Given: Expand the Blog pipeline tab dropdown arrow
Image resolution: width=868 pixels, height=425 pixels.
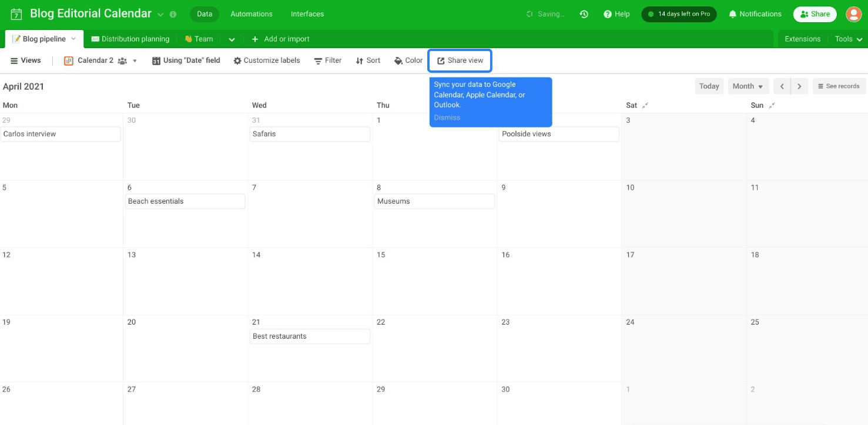Looking at the screenshot, I should pos(73,39).
